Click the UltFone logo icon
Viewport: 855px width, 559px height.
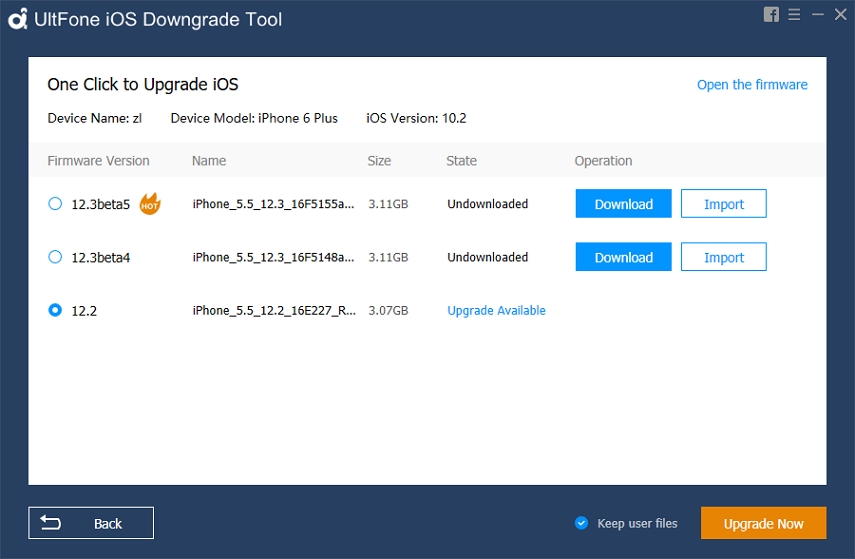point(17,19)
